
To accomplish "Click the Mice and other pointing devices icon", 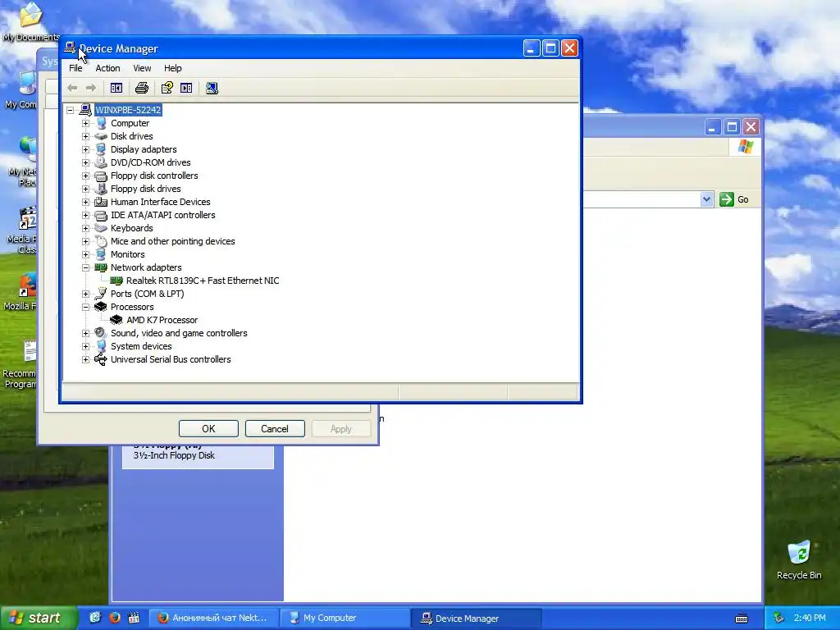I will tap(101, 241).
